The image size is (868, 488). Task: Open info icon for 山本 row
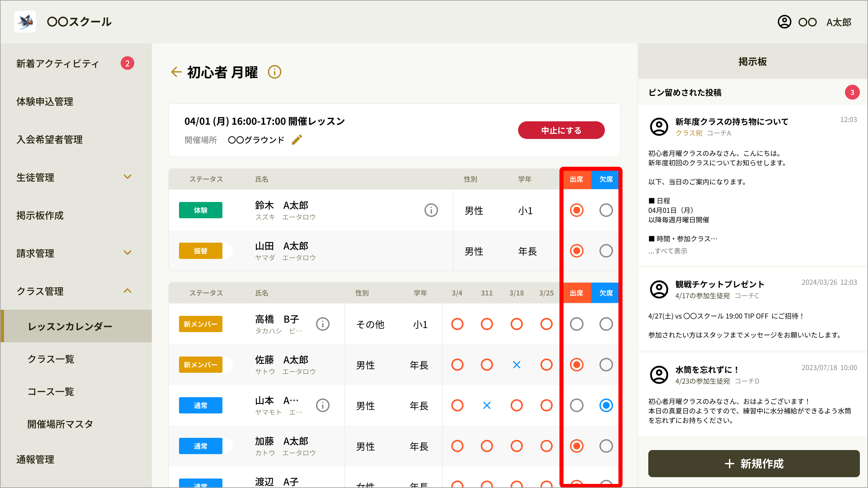[323, 405]
